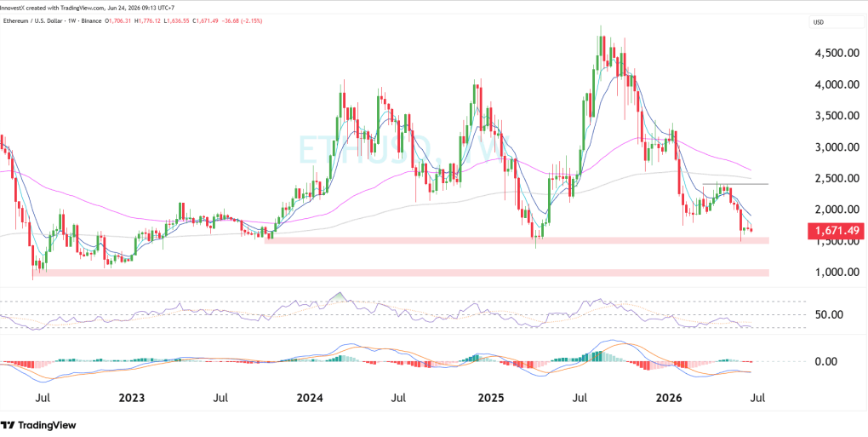Click the change value −36.68 (−2.15%)
The height and width of the screenshot is (437, 868).
[x=242, y=21]
